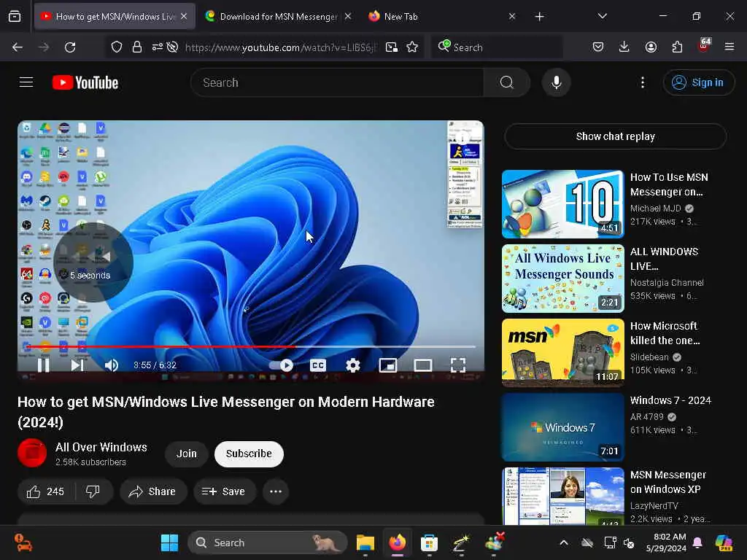This screenshot has height=560, width=747.
Task: Open Microsoft Store from taskbar
Action: click(429, 542)
